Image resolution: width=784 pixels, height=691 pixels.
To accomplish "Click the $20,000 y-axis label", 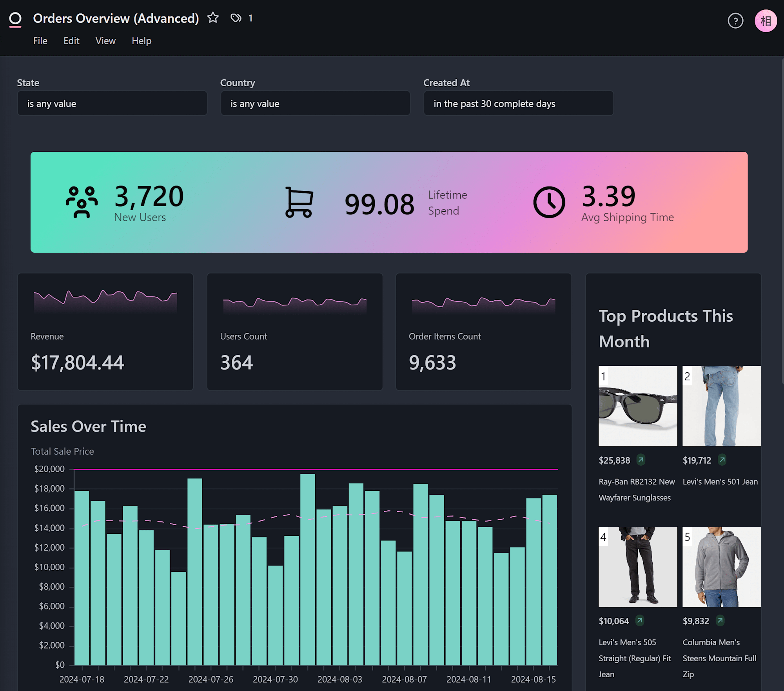I will (x=49, y=469).
